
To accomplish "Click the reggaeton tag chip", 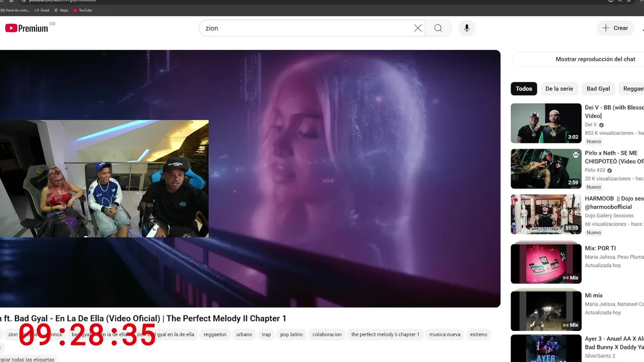I will coord(215,334).
